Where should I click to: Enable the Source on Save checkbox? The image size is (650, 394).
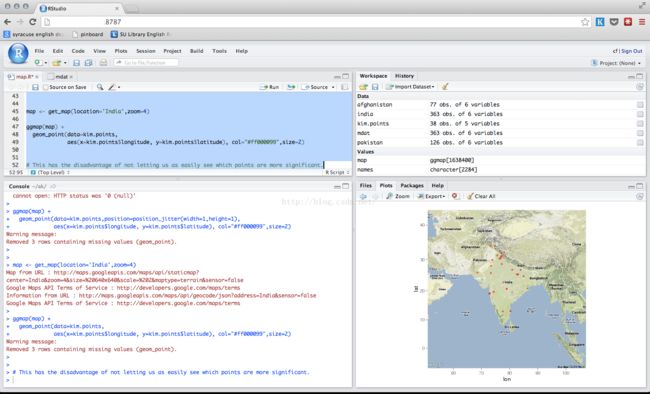point(46,87)
